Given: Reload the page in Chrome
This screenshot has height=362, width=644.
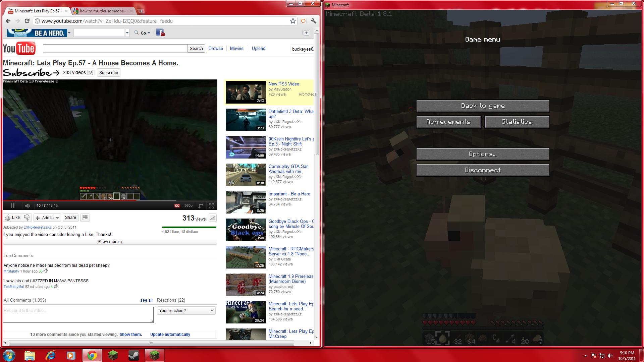Looking at the screenshot, I should pos(27,21).
